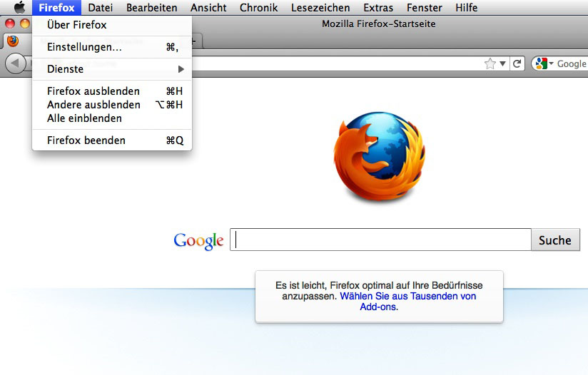Click the Suche button
Screen dimensions: 588x375
pyautogui.click(x=555, y=240)
